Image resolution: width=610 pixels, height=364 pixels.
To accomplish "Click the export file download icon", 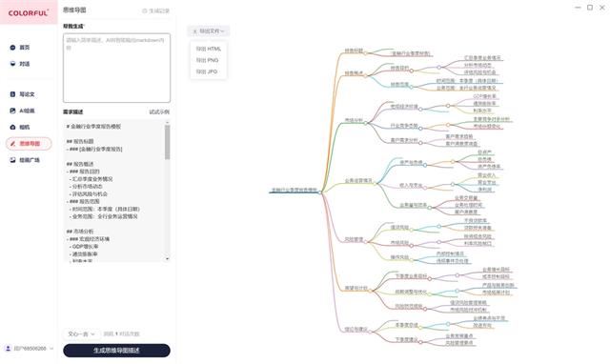I will pyautogui.click(x=194, y=31).
